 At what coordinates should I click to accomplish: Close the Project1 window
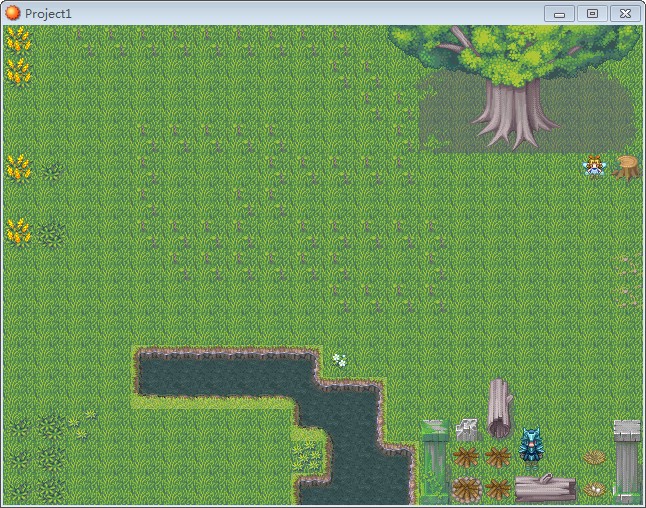625,14
